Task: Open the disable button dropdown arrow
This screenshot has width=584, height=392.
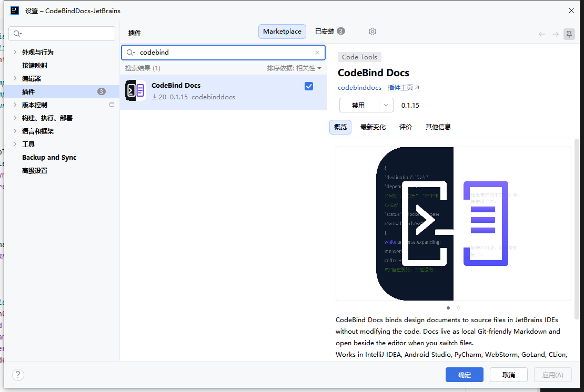Action: (386, 105)
